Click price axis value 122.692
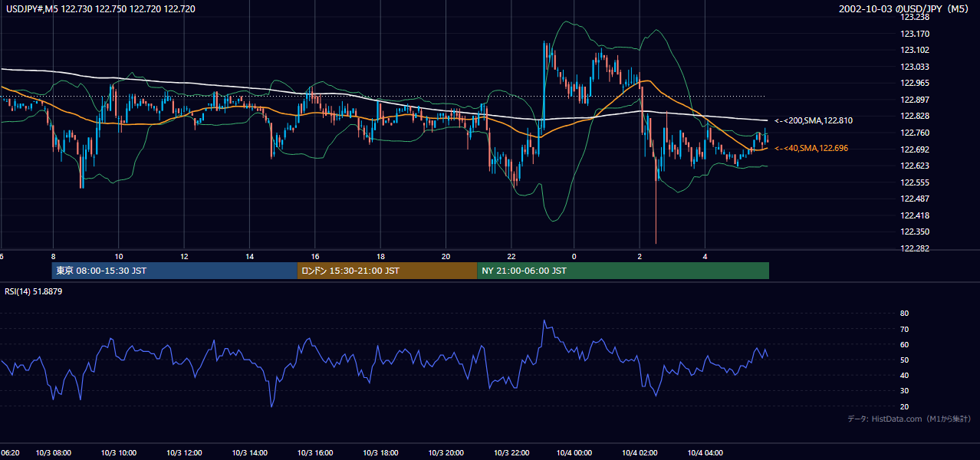This screenshot has width=980, height=460. [915, 149]
